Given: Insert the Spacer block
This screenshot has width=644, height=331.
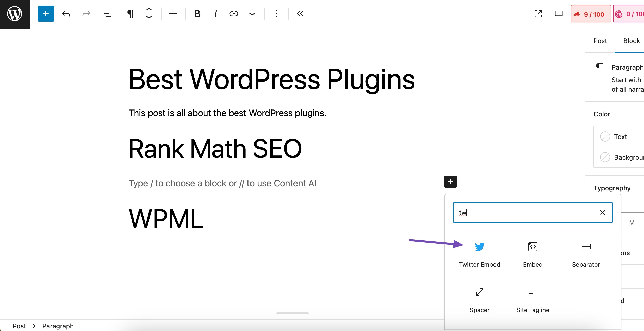Looking at the screenshot, I should point(479,300).
